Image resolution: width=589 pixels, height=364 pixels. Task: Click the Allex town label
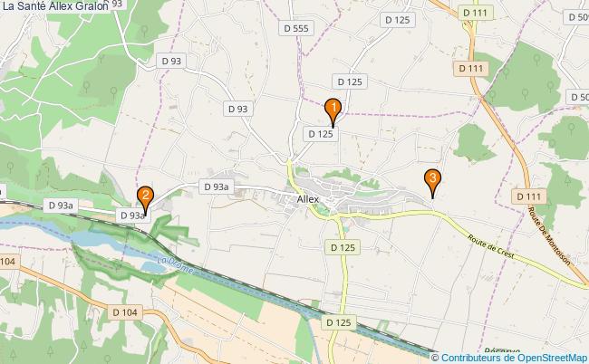coord(308,199)
